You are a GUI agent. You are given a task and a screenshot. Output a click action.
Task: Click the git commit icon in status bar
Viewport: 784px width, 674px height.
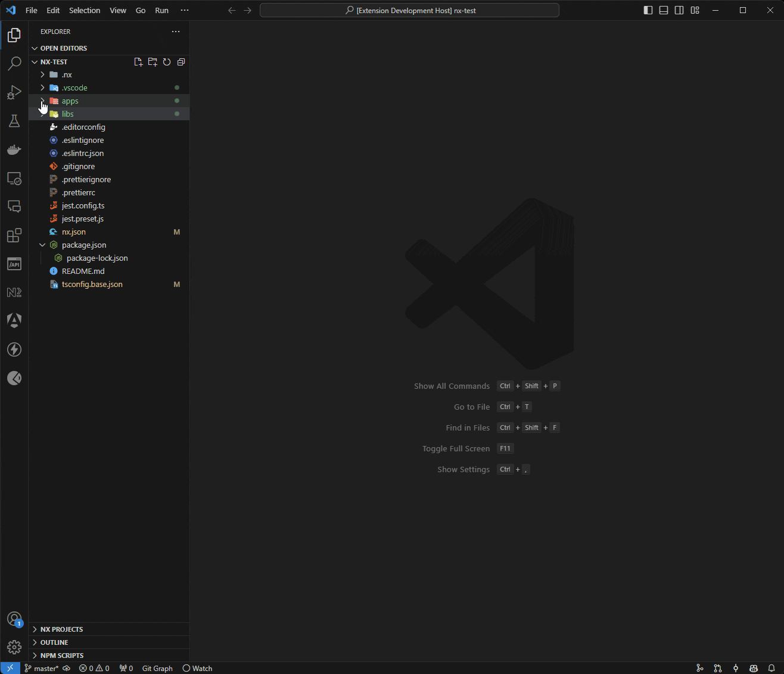(736, 668)
